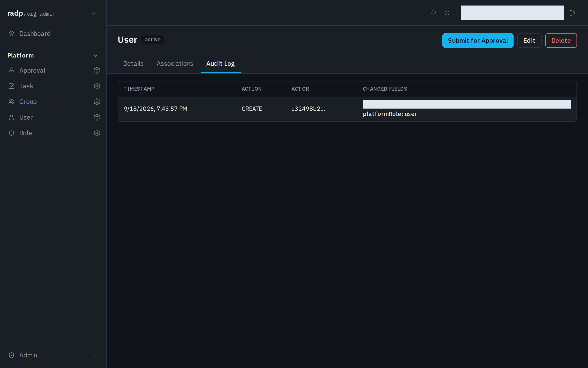Click the radp org-admin logo

pyautogui.click(x=31, y=13)
